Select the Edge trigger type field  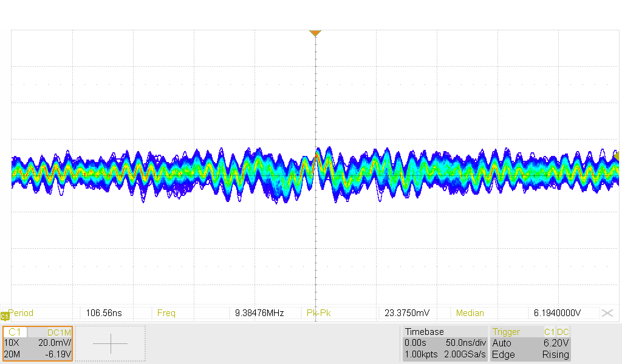[503, 354]
